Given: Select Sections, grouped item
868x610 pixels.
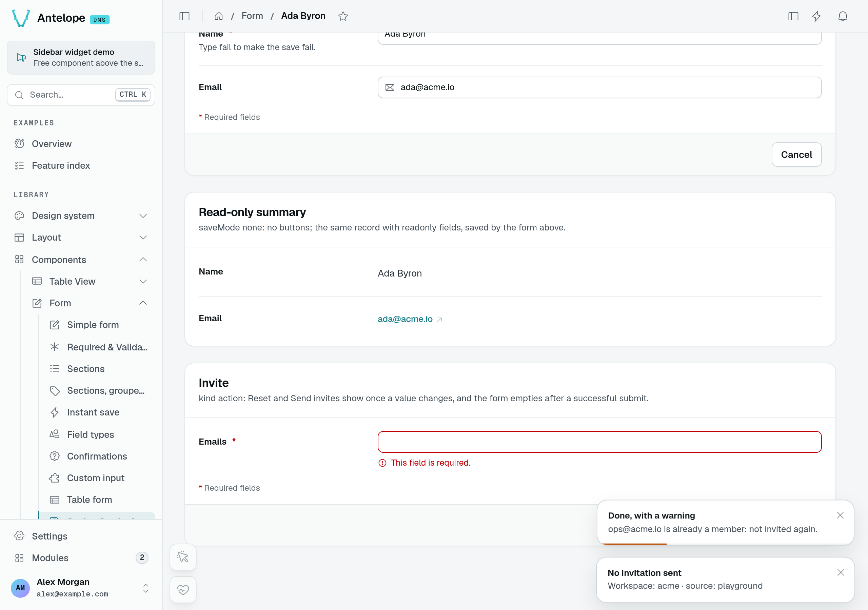Looking at the screenshot, I should [98, 390].
